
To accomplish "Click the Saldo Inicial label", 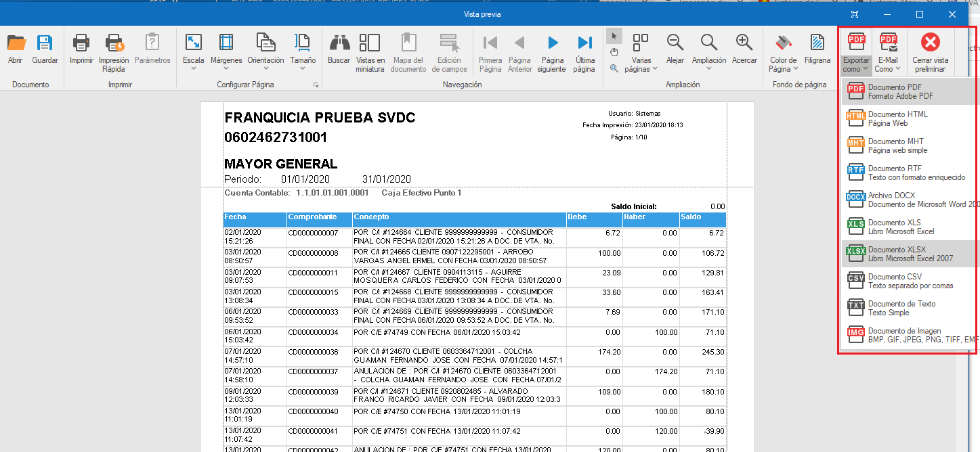I will coord(633,206).
